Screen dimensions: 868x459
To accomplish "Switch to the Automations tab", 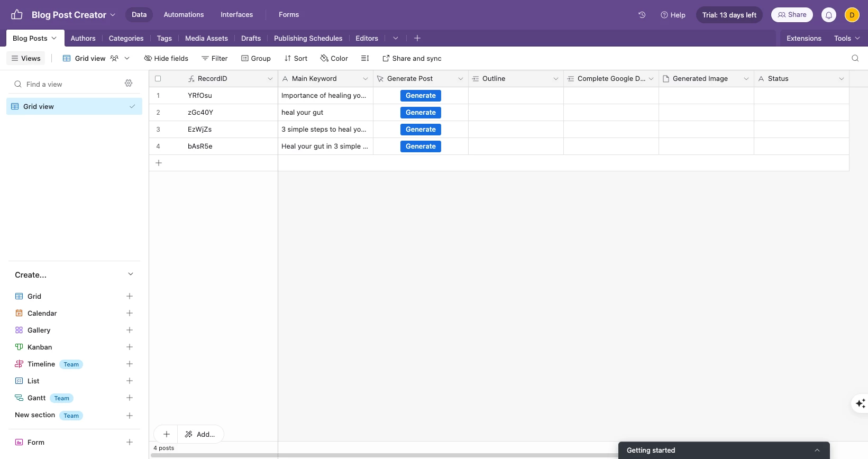I will (x=184, y=14).
